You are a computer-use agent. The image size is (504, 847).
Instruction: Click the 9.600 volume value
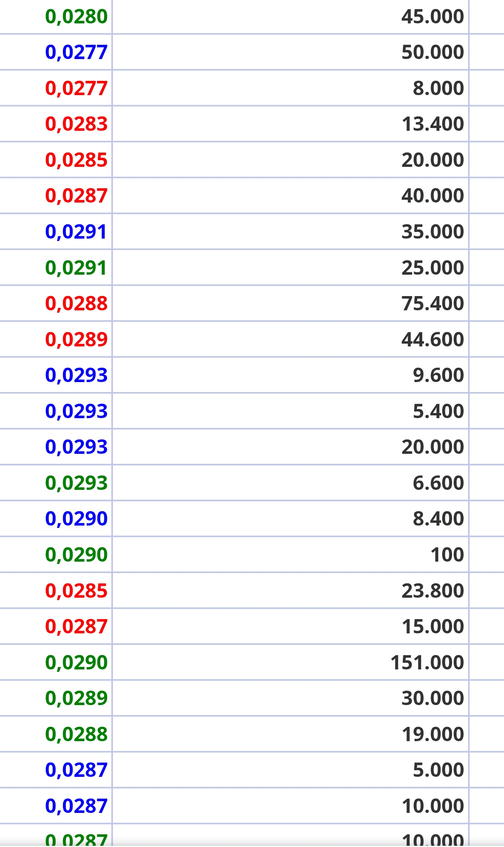(438, 375)
